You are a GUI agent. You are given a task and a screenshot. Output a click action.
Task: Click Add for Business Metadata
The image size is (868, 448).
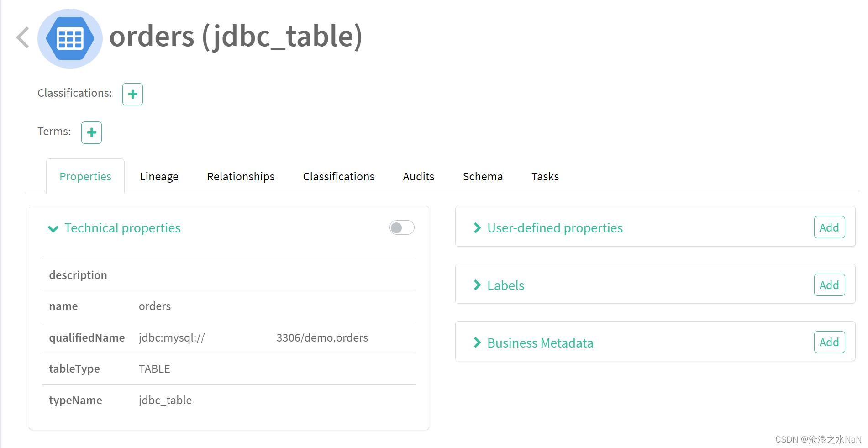coord(829,342)
